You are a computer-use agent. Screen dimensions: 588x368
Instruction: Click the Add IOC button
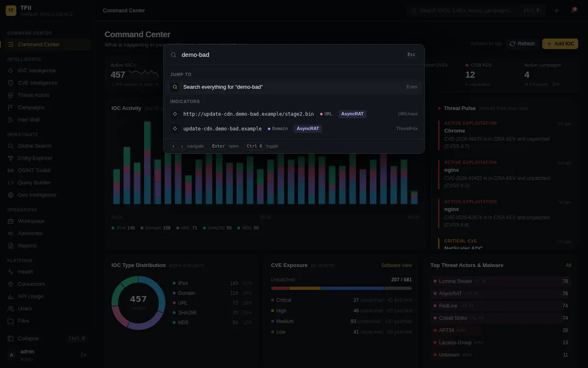click(560, 44)
